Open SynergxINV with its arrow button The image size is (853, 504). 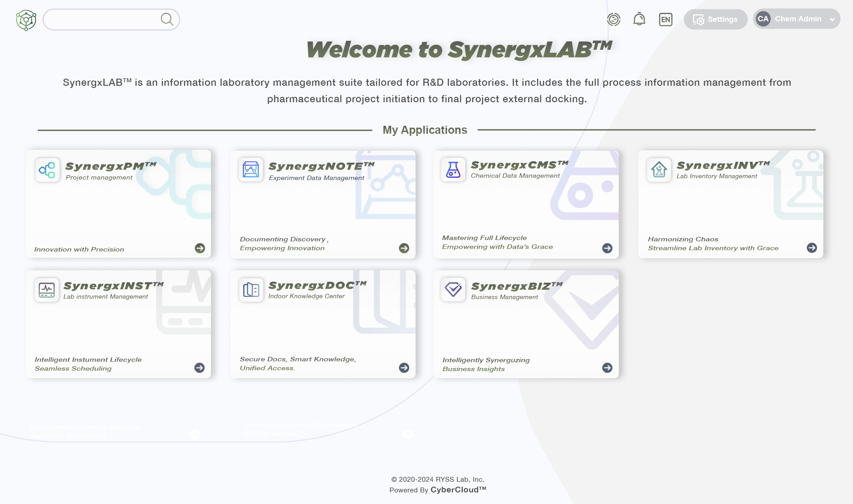tap(812, 248)
